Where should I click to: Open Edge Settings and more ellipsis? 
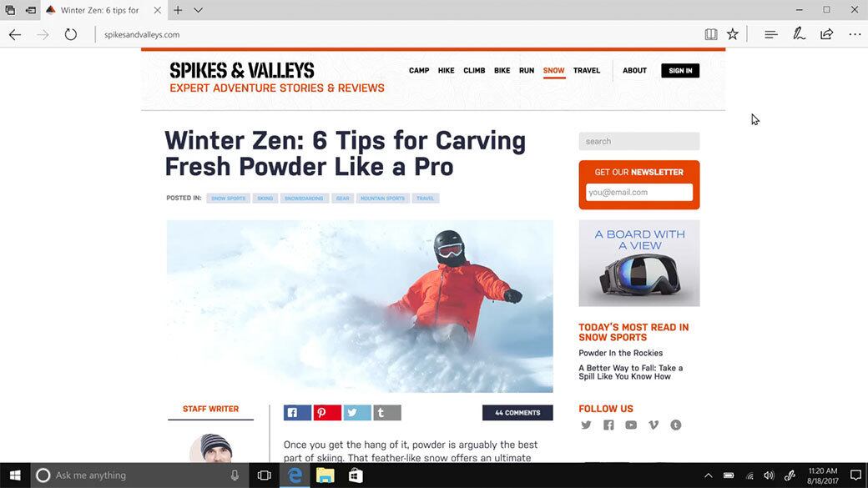pyautogui.click(x=855, y=34)
